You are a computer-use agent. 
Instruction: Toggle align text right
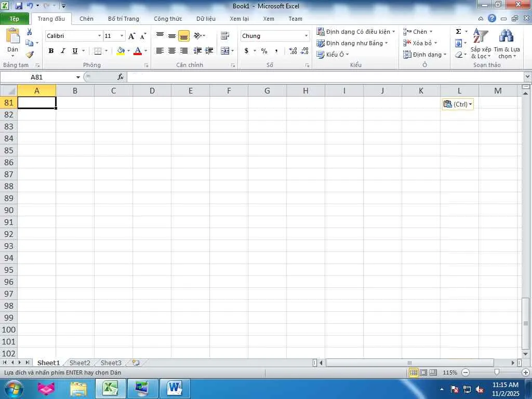(184, 51)
